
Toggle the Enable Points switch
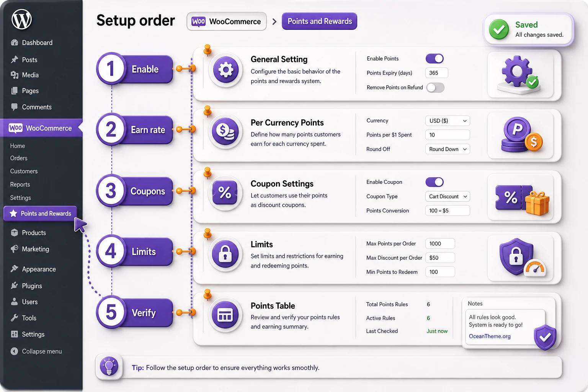(434, 59)
